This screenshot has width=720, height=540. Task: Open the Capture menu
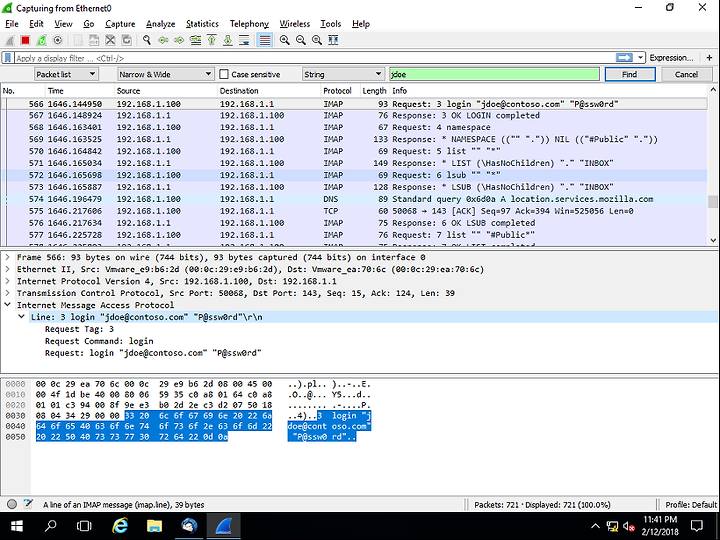120,24
